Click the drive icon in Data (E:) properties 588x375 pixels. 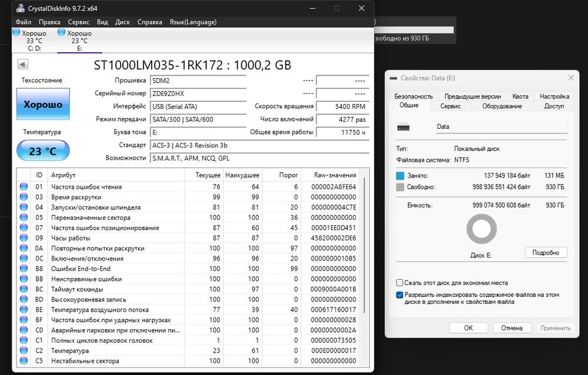tap(403, 127)
